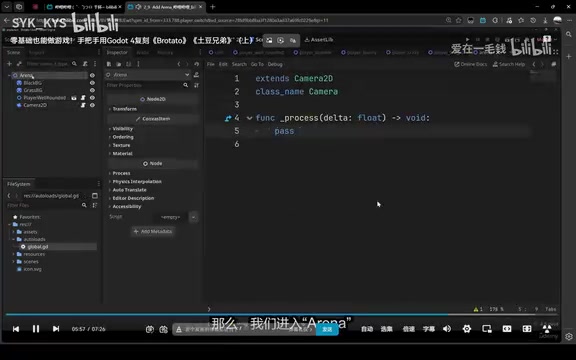Open video player settings gear
The width and height of the screenshot is (576, 360).
[x=467, y=329]
